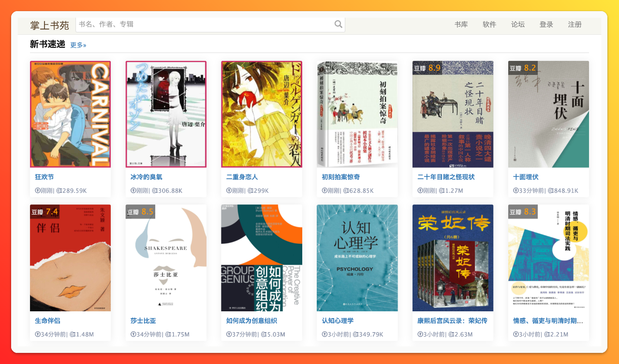Click the 豆瓣 8.9 rating badge

[x=427, y=68]
